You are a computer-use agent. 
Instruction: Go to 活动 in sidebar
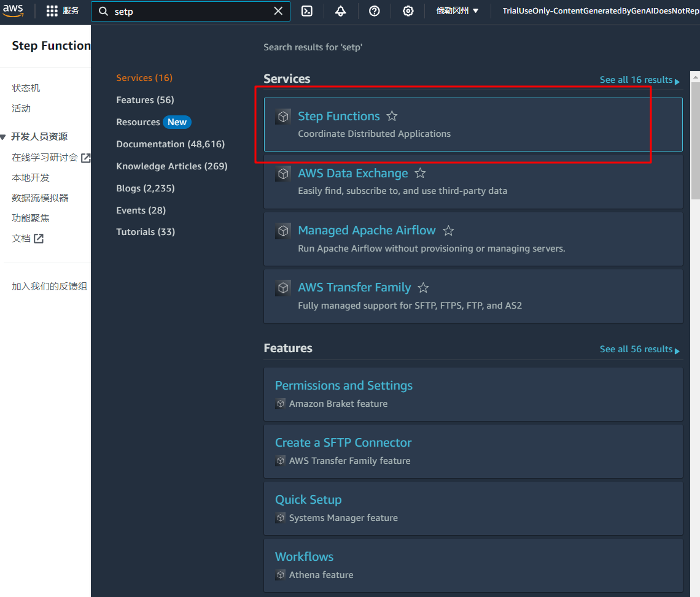[21, 109]
